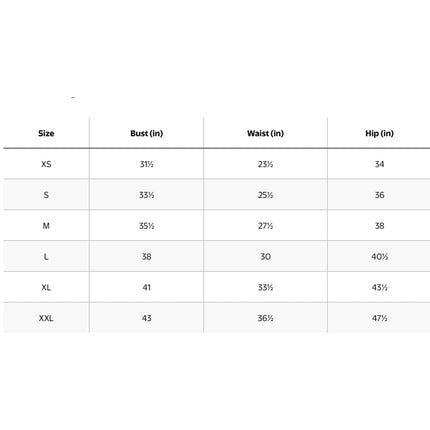
Task: Click the Waist (in) column header
Action: (x=265, y=133)
